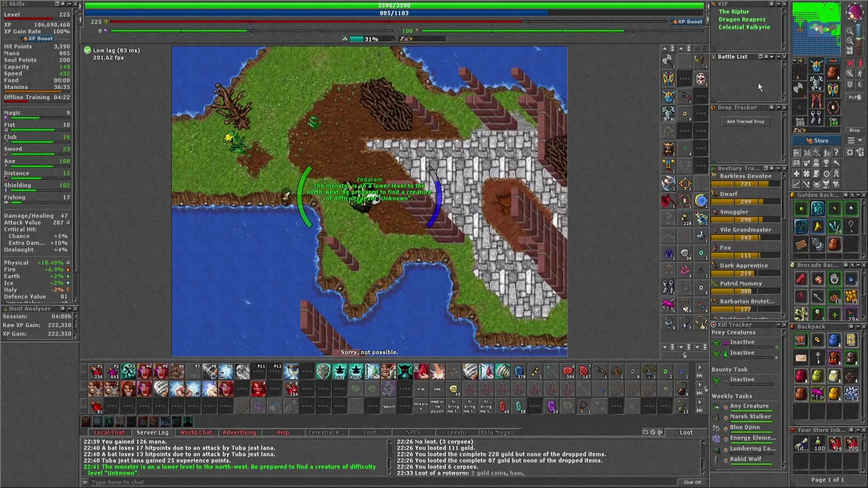Switch to the Help chat tab
Screen dimensions: 868x488
pyautogui.click(x=283, y=432)
